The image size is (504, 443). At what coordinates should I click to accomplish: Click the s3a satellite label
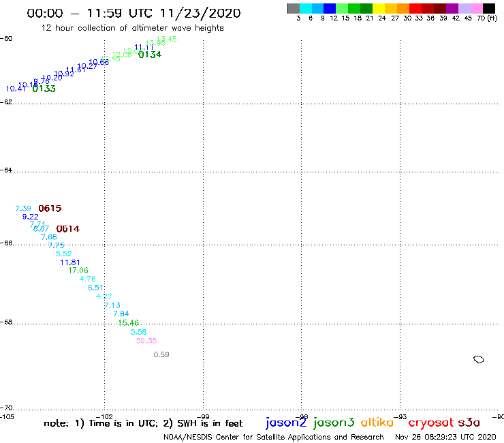point(469,423)
